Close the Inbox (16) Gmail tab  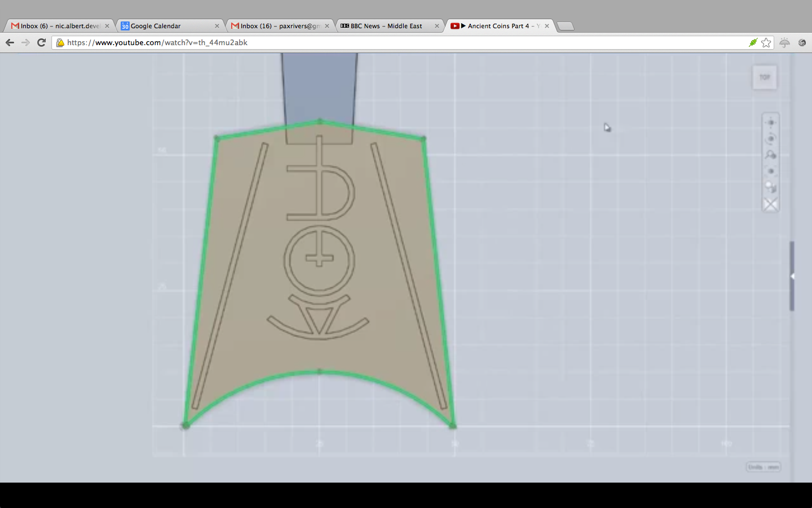pos(326,26)
